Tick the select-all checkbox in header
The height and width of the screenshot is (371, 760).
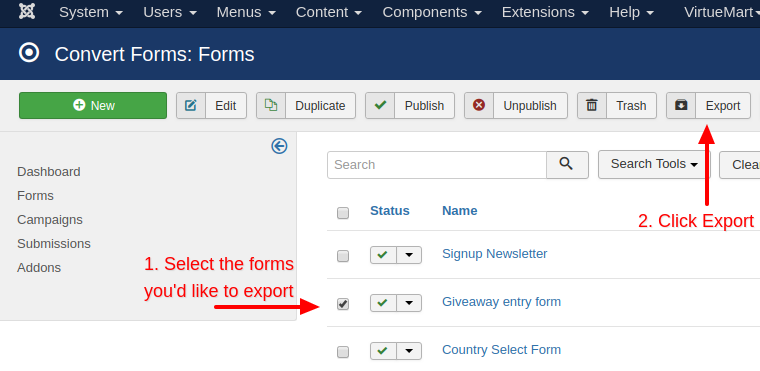coord(343,213)
